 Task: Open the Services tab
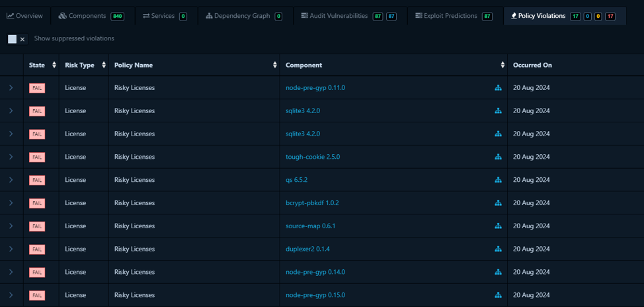tap(166, 16)
